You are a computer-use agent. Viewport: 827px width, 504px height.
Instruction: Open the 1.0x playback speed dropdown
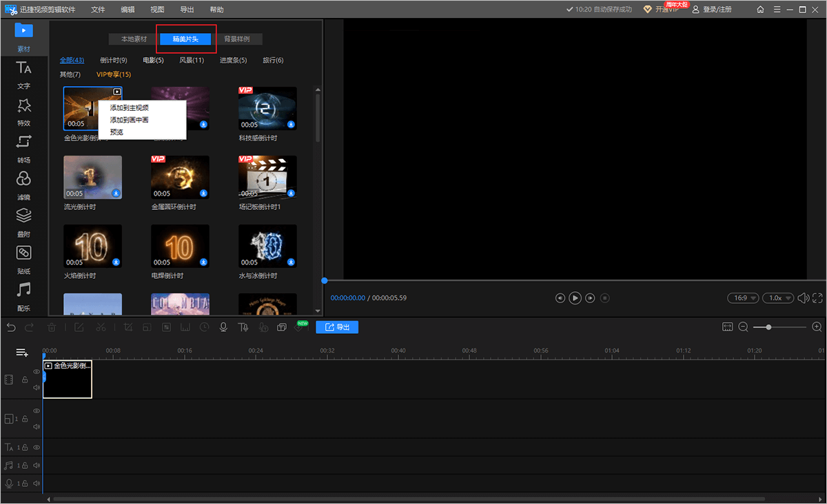pyautogui.click(x=779, y=298)
